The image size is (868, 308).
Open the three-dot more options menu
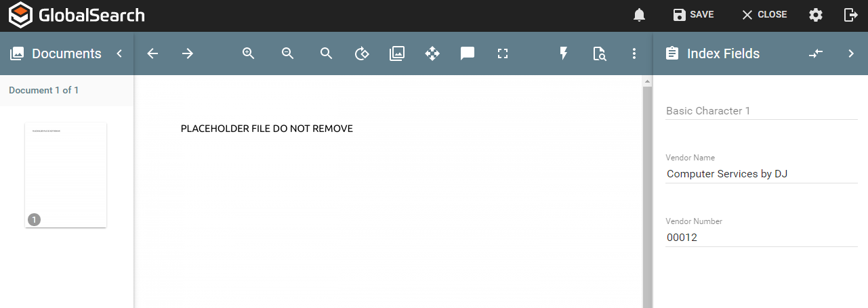tap(634, 53)
